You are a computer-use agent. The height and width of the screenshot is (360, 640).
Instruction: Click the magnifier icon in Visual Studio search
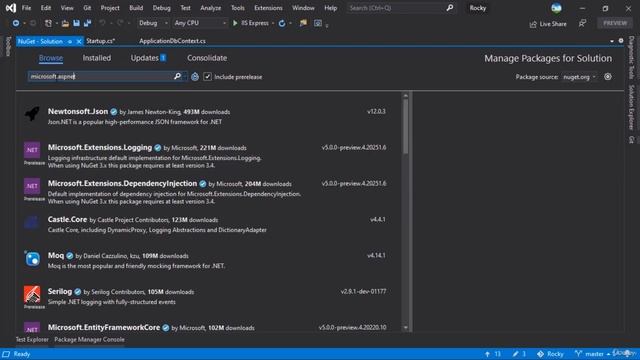449,8
